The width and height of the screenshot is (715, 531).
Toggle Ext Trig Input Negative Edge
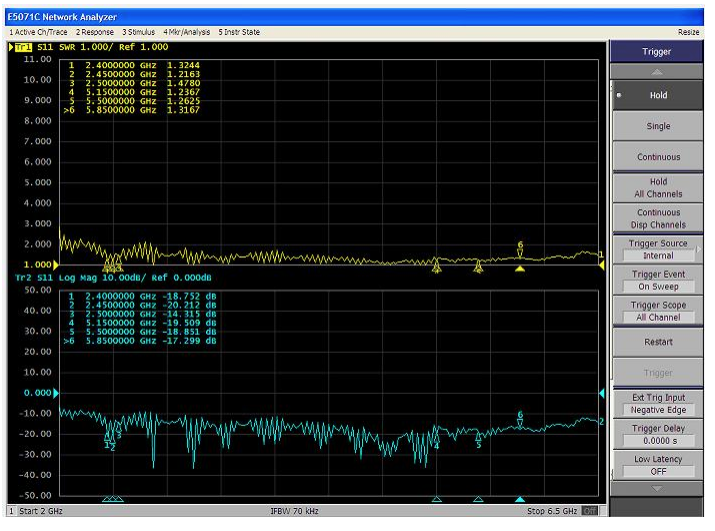658,404
